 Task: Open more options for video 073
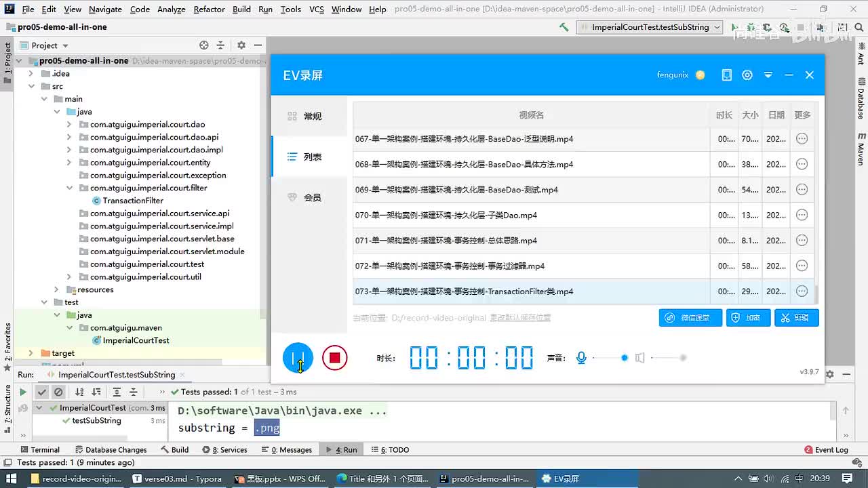click(802, 291)
